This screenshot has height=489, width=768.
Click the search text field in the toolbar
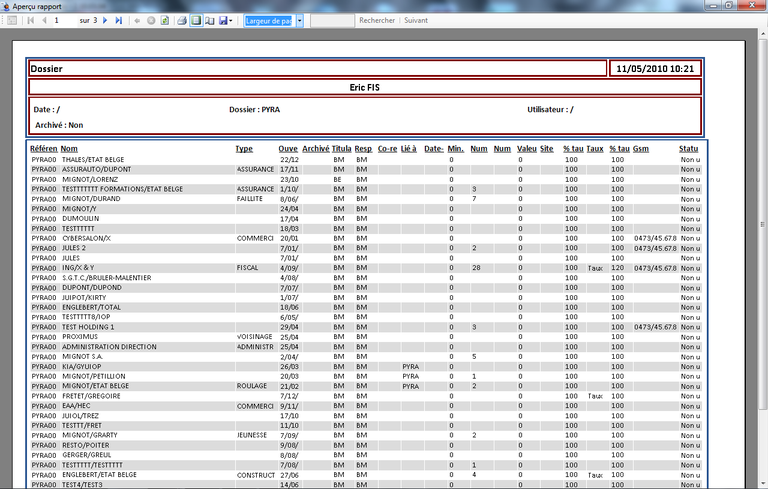332,20
